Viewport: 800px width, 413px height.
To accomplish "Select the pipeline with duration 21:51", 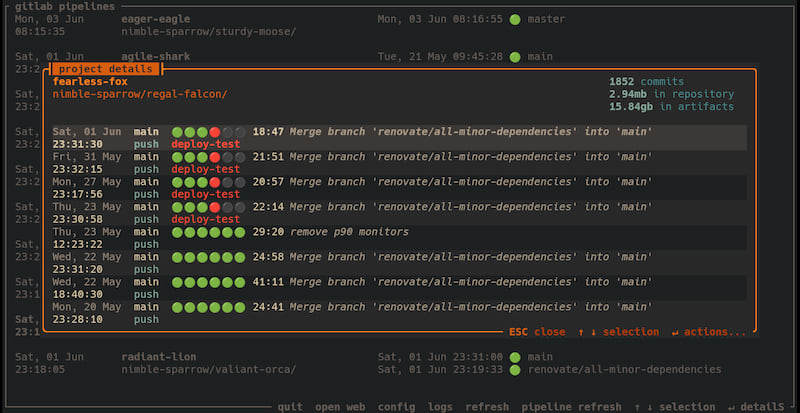I will point(399,163).
